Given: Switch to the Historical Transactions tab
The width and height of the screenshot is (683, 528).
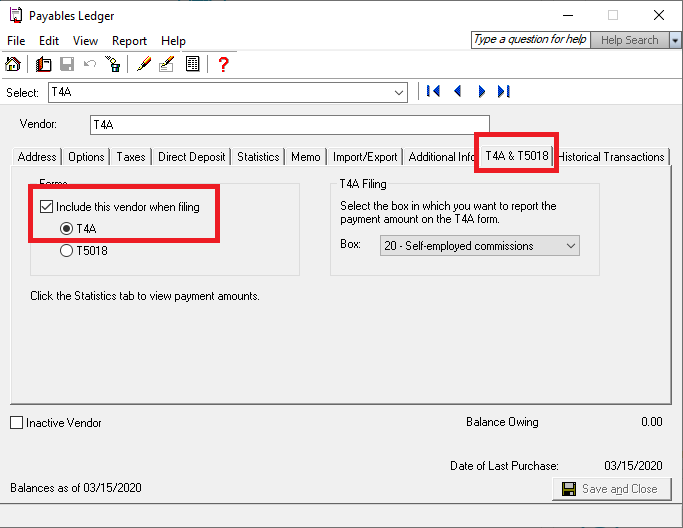Looking at the screenshot, I should [x=611, y=157].
